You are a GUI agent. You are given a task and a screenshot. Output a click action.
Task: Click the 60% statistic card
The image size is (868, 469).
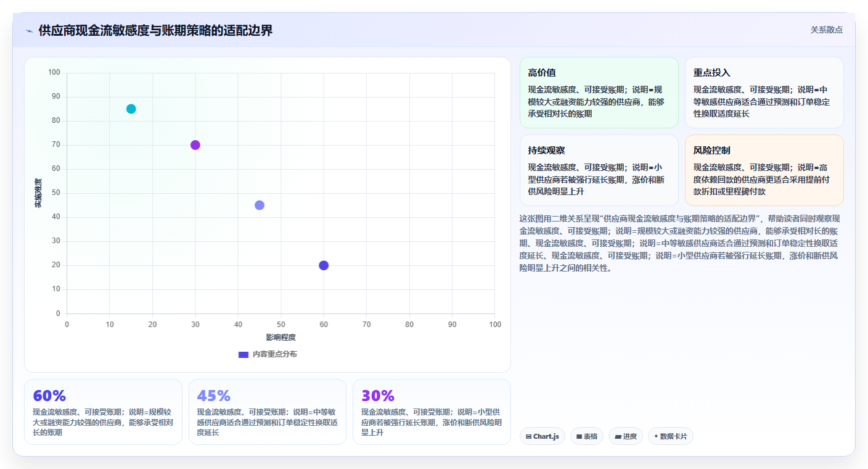coord(104,412)
